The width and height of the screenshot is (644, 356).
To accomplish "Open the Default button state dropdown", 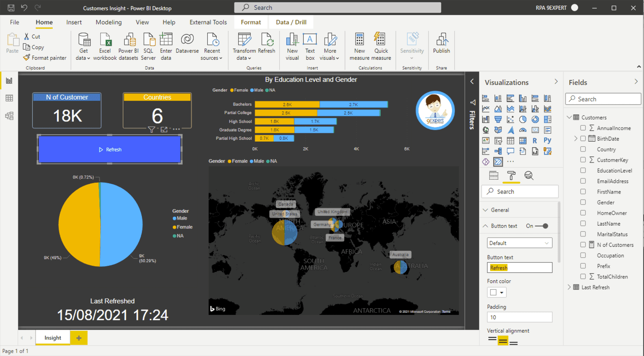I will click(519, 242).
